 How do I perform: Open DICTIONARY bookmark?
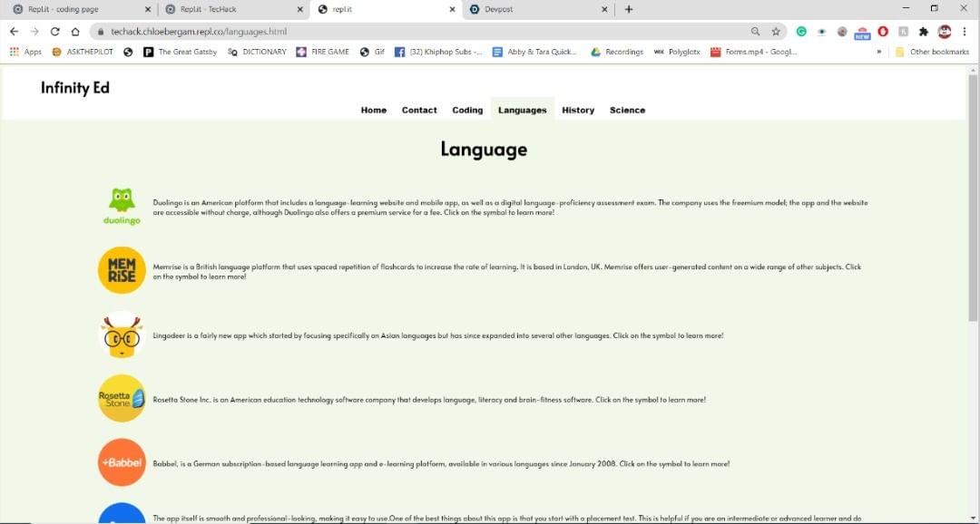(257, 52)
